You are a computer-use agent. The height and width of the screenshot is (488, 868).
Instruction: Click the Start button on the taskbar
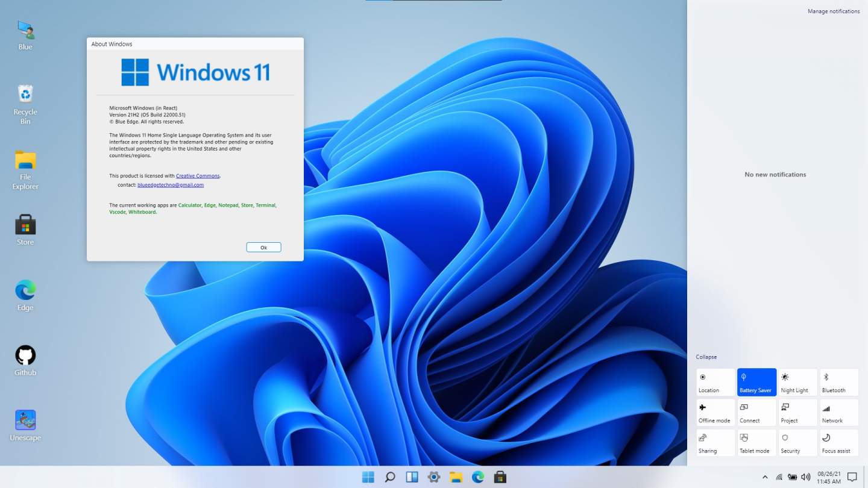pos(368,477)
